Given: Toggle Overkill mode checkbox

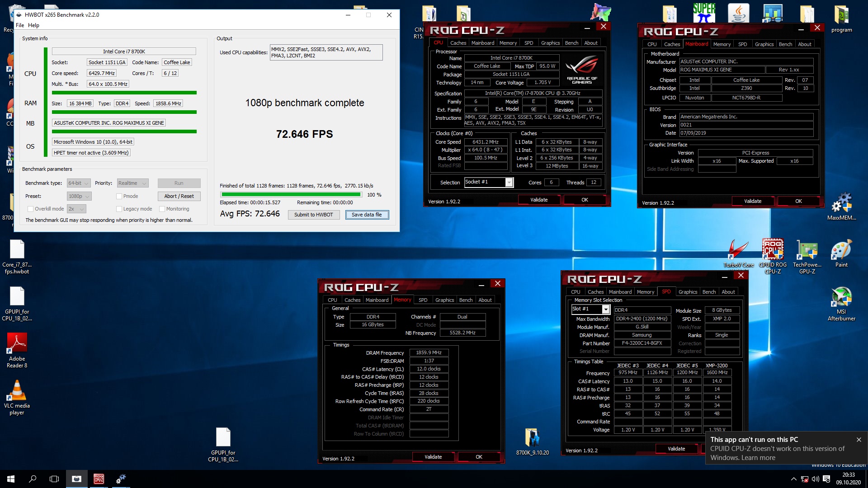Looking at the screenshot, I should [x=30, y=209].
